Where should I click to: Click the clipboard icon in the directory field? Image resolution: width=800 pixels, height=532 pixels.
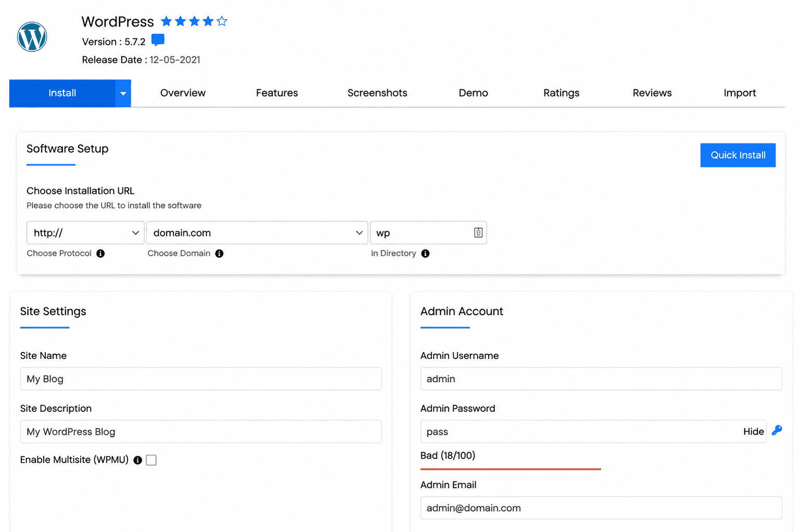point(478,232)
